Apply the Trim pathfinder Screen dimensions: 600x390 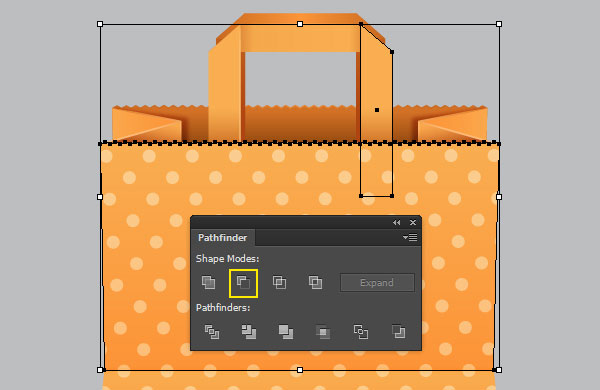[x=249, y=332]
